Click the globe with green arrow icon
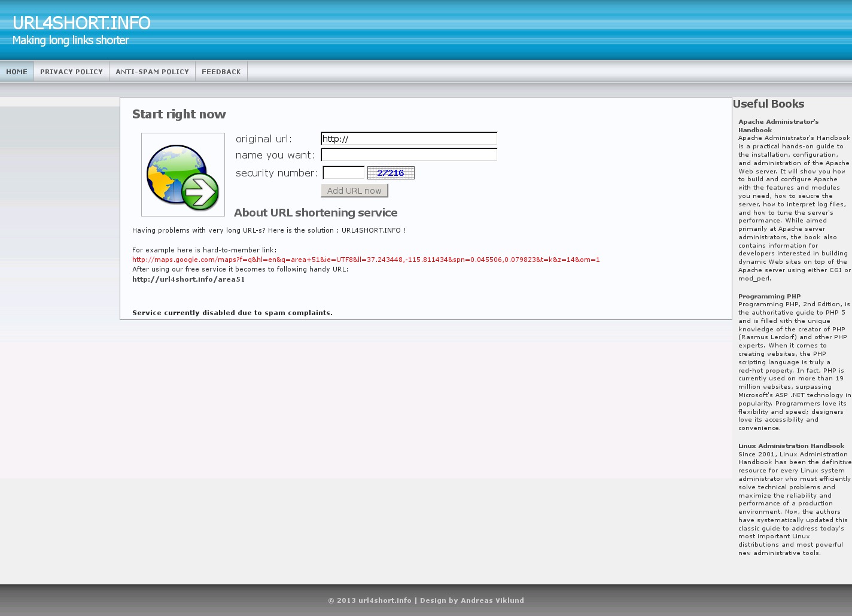 point(183,175)
